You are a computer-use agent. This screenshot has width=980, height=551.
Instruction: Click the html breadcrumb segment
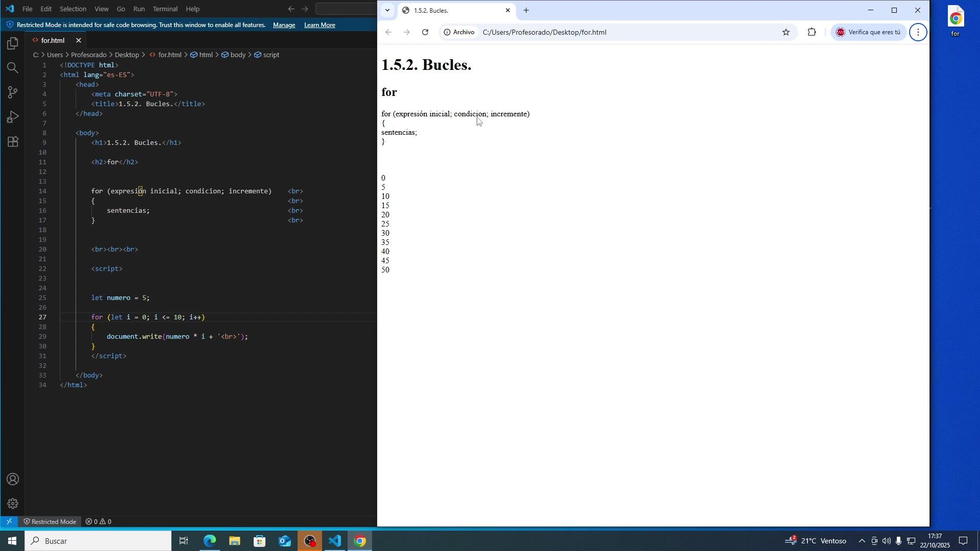pyautogui.click(x=202, y=55)
